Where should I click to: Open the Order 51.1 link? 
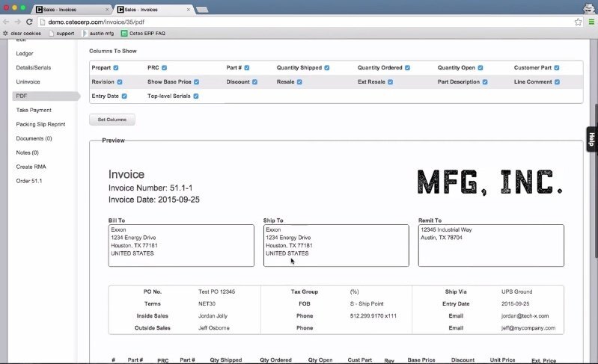tap(29, 180)
